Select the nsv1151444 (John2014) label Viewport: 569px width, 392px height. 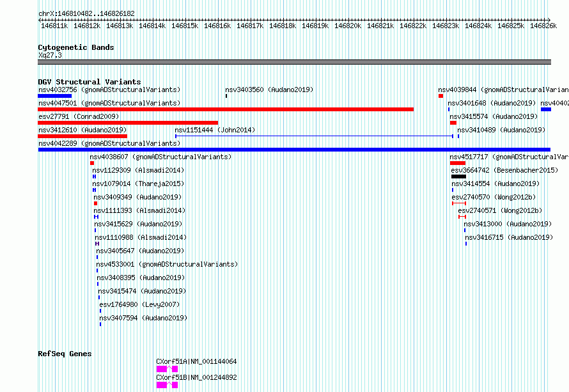(x=215, y=130)
